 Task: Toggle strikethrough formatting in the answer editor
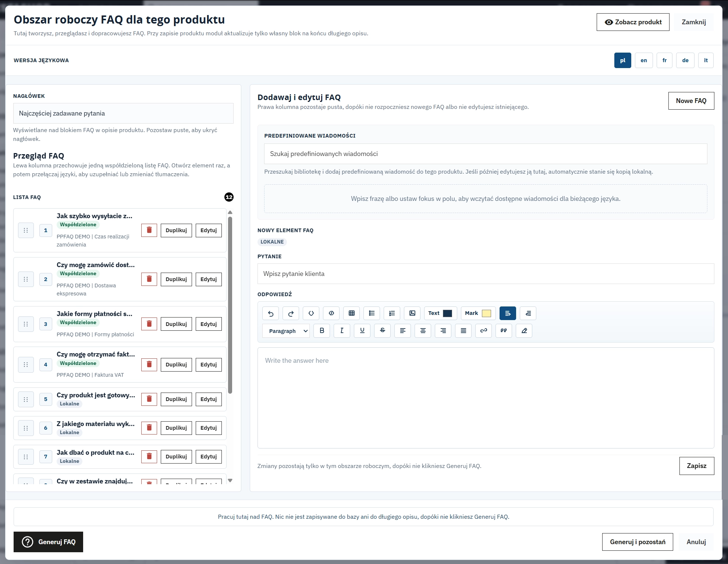[382, 330]
